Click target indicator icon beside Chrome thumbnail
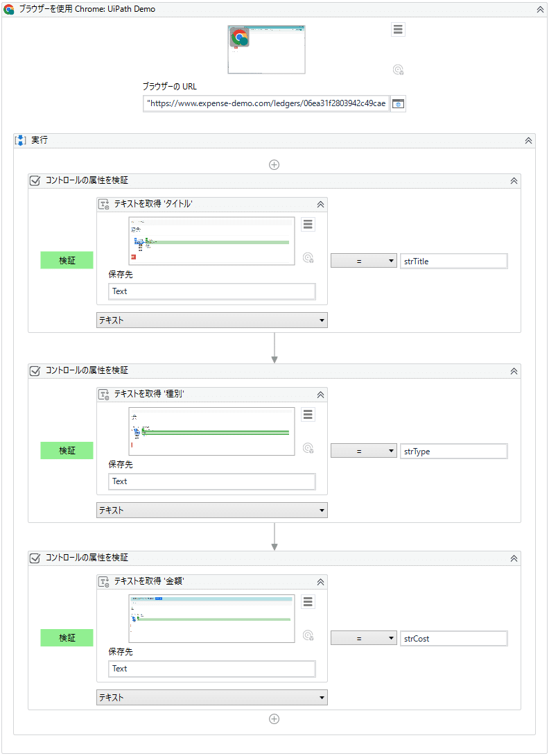Image resolution: width=549 pixels, height=756 pixels. 398,70
